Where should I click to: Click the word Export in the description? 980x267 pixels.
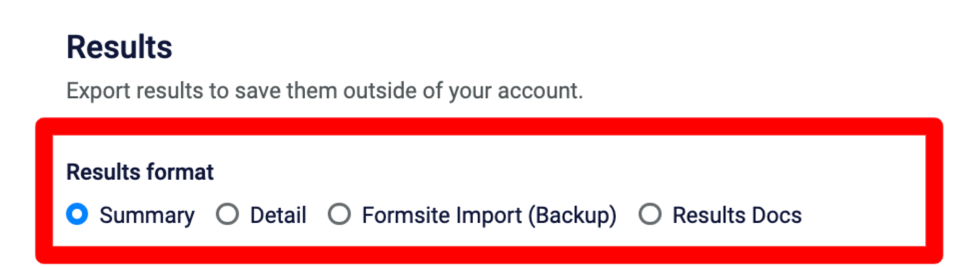coord(98,91)
